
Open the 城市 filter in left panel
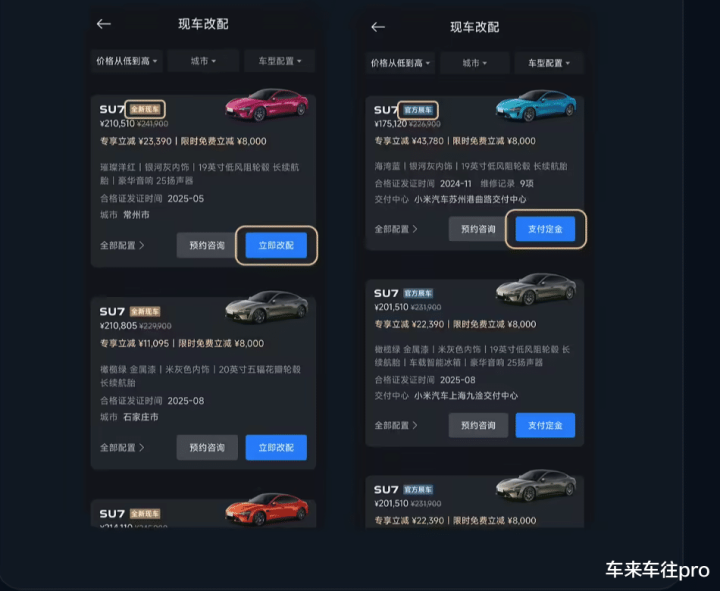[203, 61]
